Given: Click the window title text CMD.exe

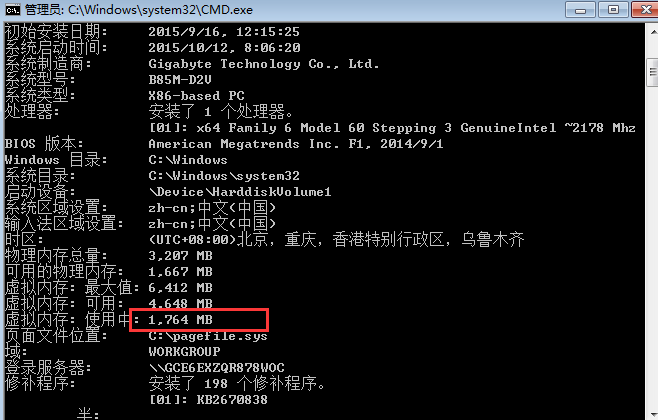Looking at the screenshot, I should [227, 10].
